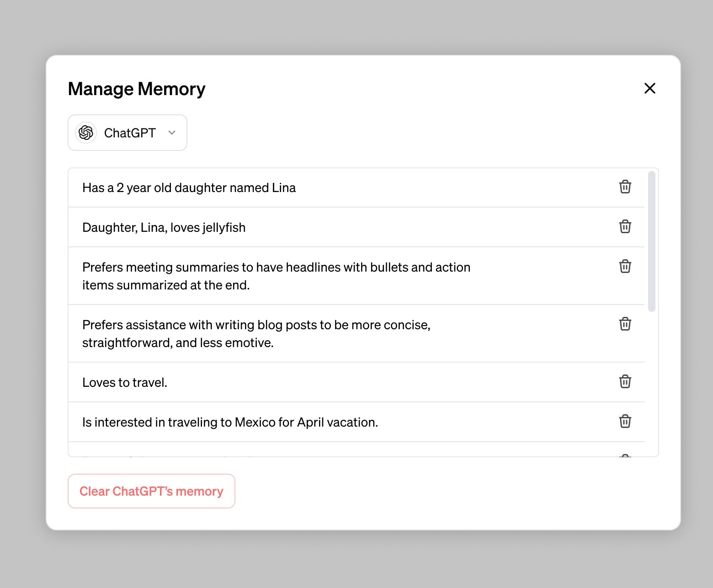Click the Manage Memory dialog title
The height and width of the screenshot is (588, 713).
pyautogui.click(x=137, y=89)
